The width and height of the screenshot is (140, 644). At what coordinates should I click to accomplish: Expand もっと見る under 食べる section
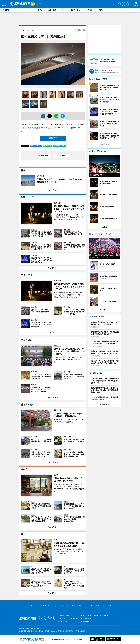pos(53,527)
